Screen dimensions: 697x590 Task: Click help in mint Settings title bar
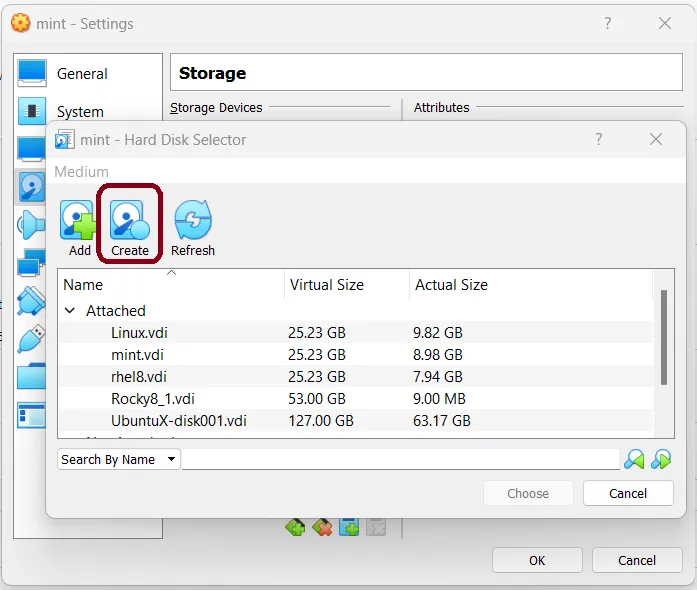608,23
